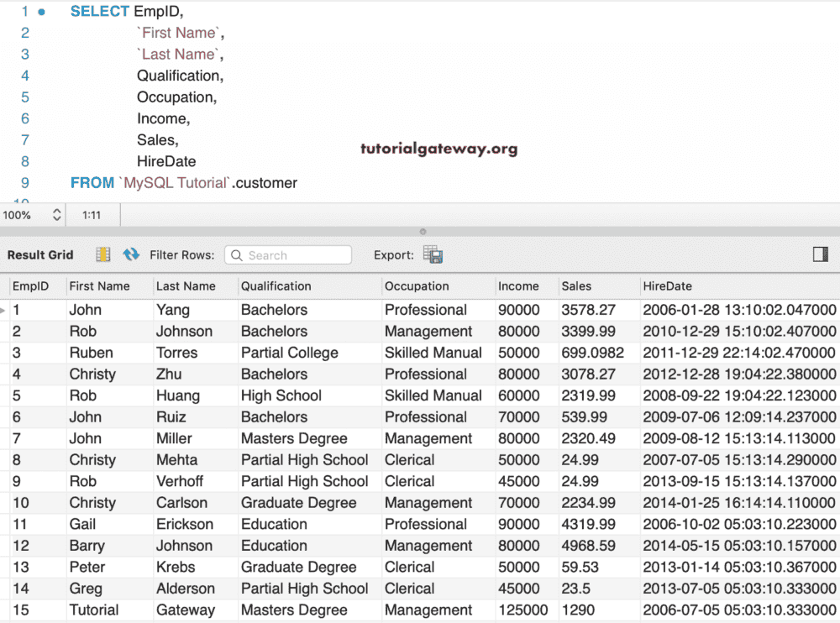This screenshot has width=840, height=623.
Task: Click the HireDate column header
Action: pyautogui.click(x=668, y=286)
